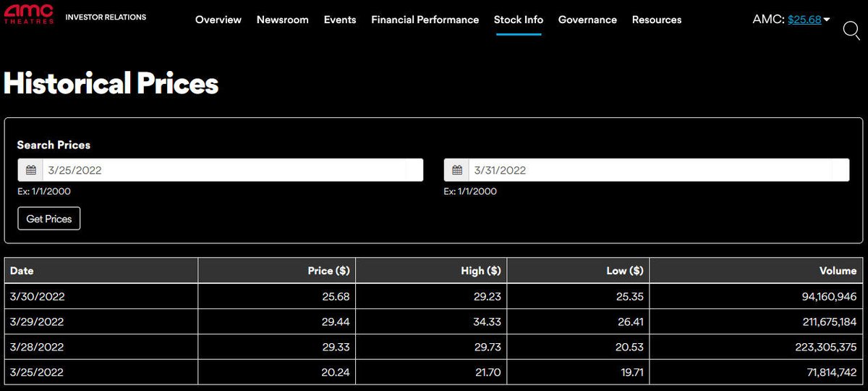Click the High ($) column header
The width and height of the screenshot is (868, 391).
point(432,271)
